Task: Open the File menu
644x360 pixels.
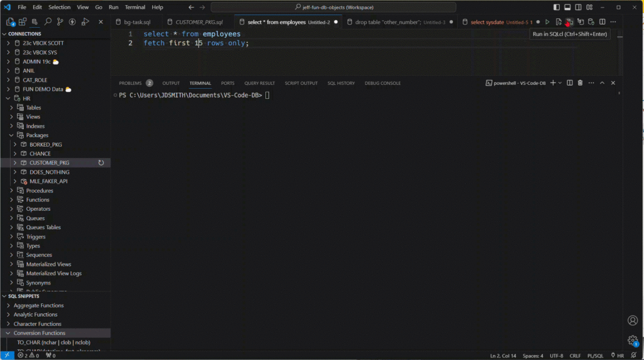Action: coord(22,8)
